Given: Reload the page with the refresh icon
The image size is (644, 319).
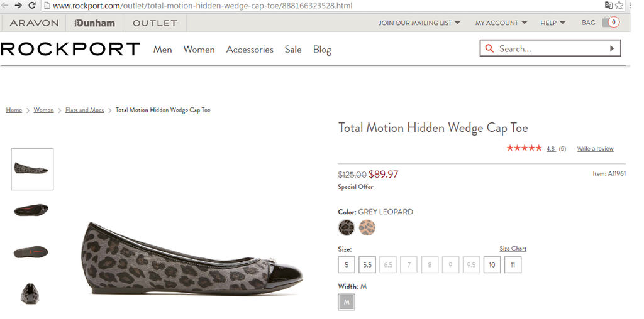Looking at the screenshot, I should click(x=32, y=6).
